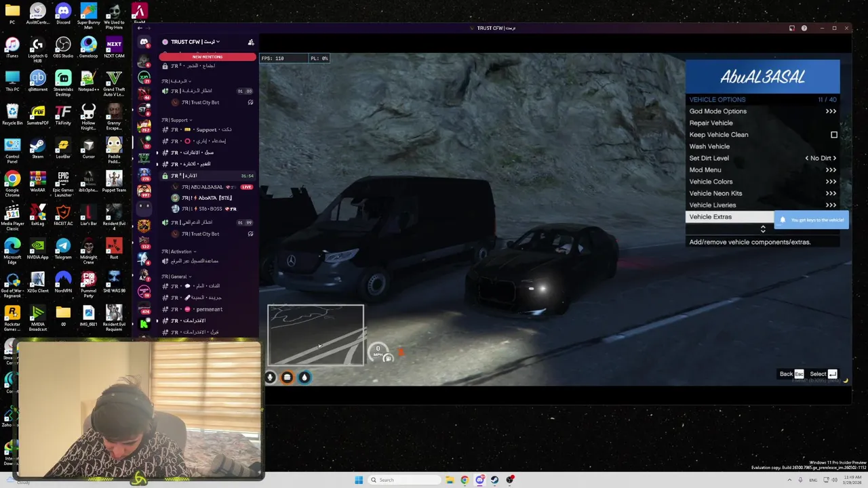Open Grand Theft Auto V shortcut
Viewport: 868px width, 488px height.
pyautogui.click(x=114, y=83)
